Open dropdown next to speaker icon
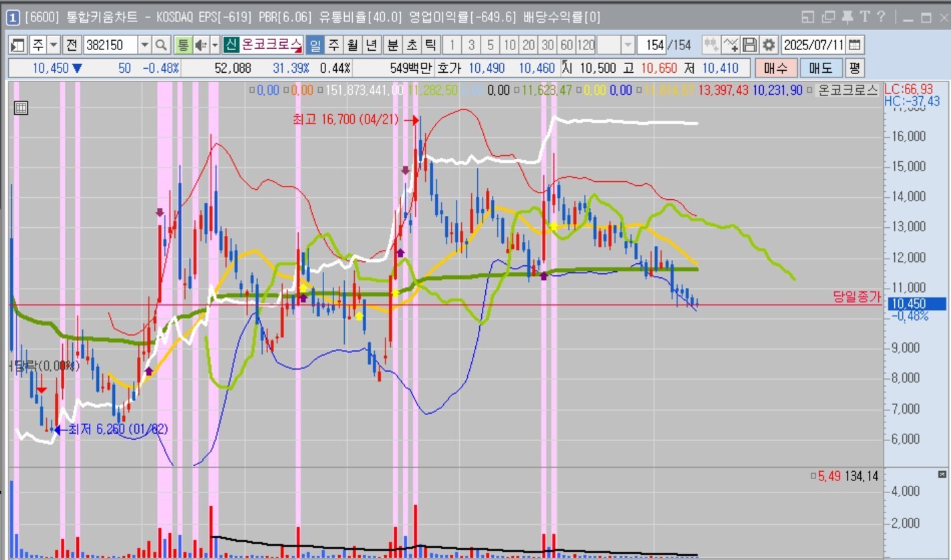 click(x=215, y=45)
